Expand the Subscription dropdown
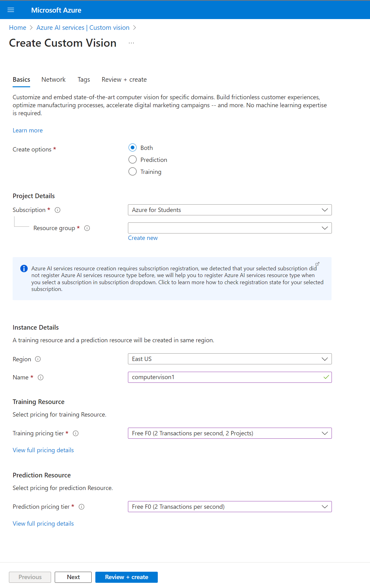 [229, 210]
